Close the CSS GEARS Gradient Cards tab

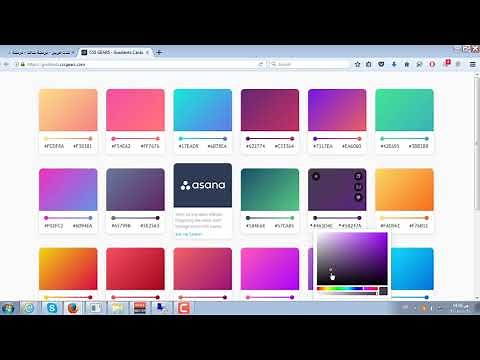pos(147,52)
